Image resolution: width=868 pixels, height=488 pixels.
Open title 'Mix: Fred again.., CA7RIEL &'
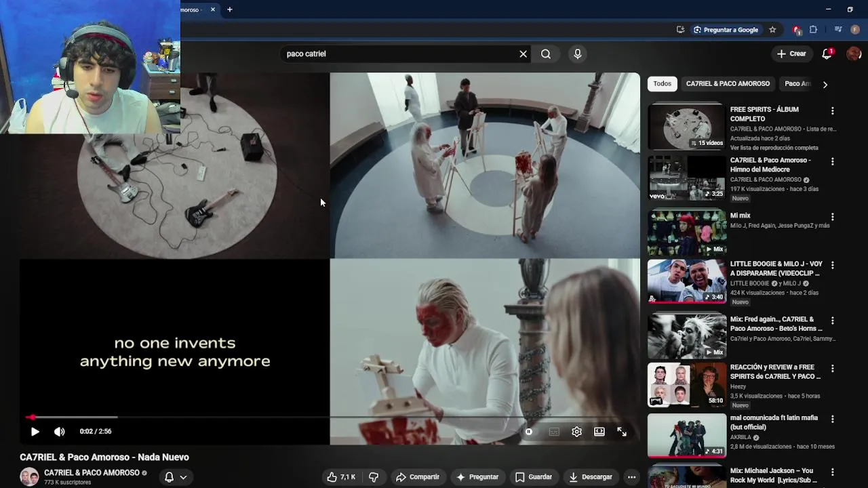776,324
